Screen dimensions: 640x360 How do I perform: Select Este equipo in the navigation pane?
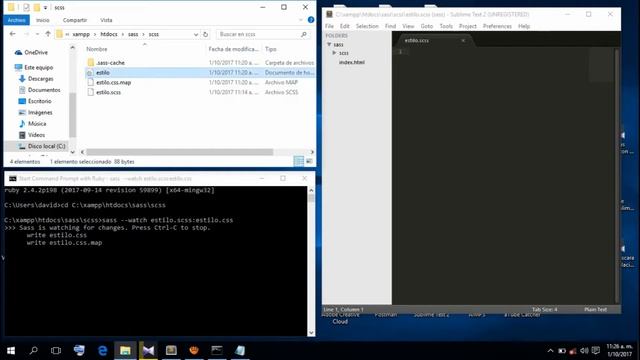coord(38,67)
